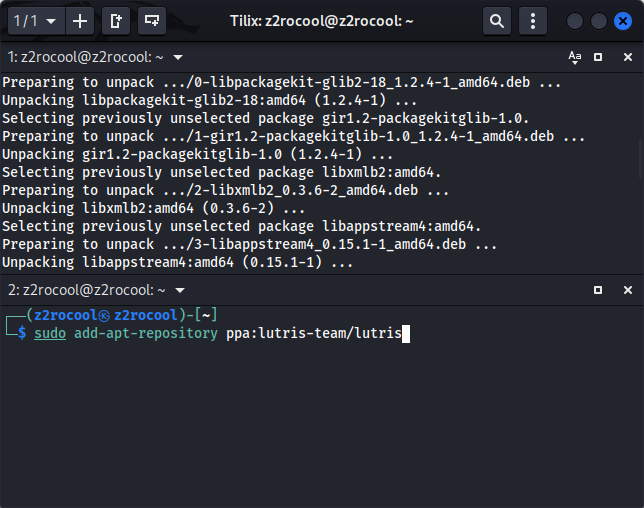The height and width of the screenshot is (508, 644).
Task: Click line 'Unpacking gir1.2-packagekitglib-1.0 (1.2.4-1)'
Action: (198, 154)
